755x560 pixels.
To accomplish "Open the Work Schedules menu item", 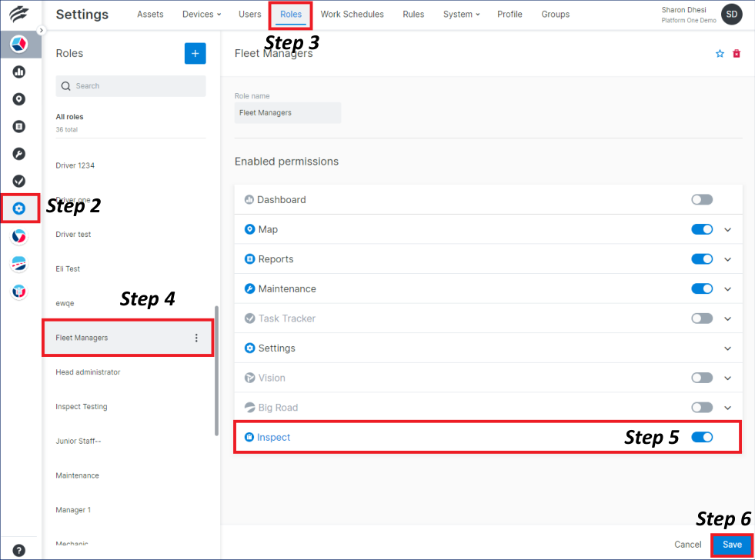I will (352, 14).
